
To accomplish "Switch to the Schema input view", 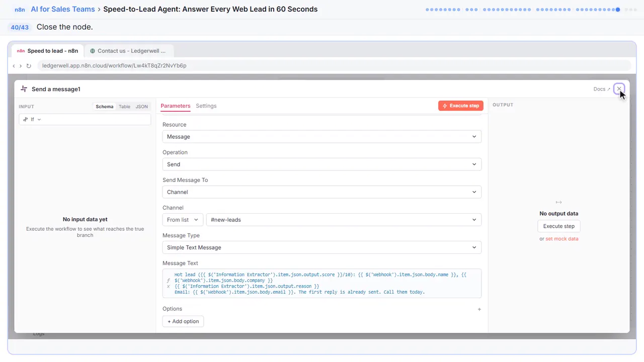I will pyautogui.click(x=105, y=107).
